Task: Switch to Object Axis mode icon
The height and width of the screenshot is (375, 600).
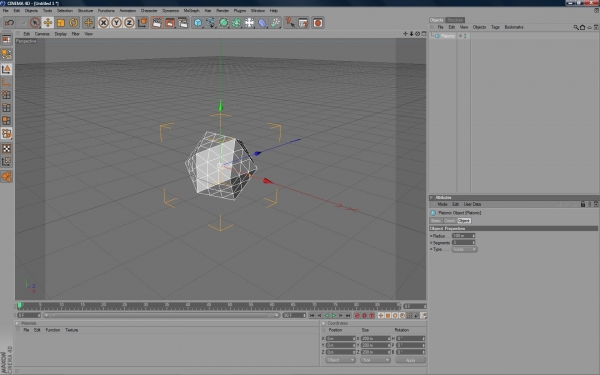Action: (7, 82)
